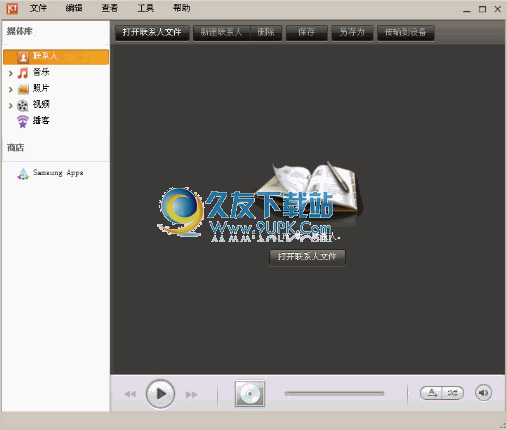Click the 传输到设备 button
Screen dimensions: 507x430
pos(406,32)
